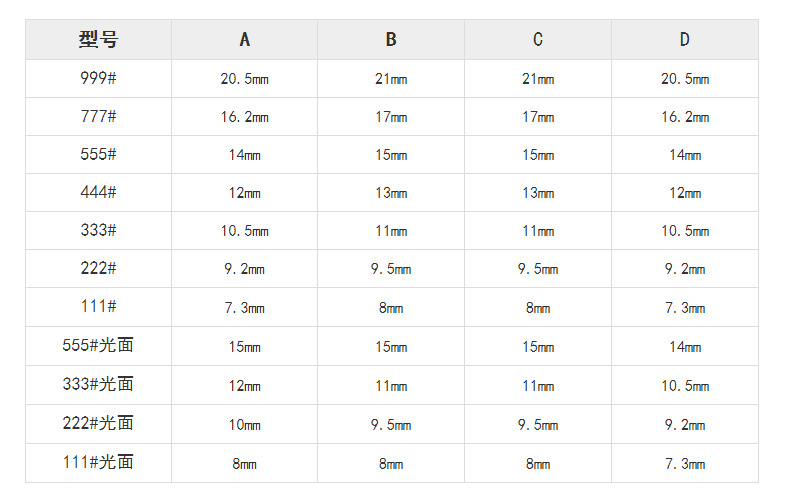Select the 111# row label

click(98, 307)
